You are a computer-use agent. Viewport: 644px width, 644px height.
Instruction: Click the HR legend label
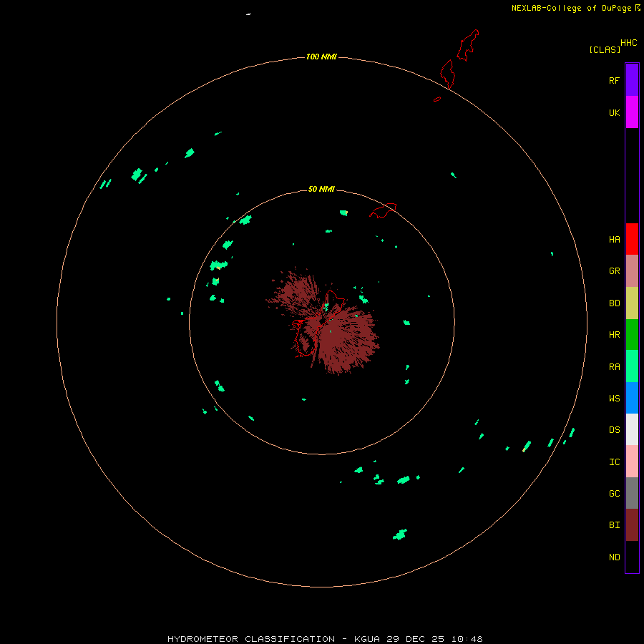(x=614, y=335)
